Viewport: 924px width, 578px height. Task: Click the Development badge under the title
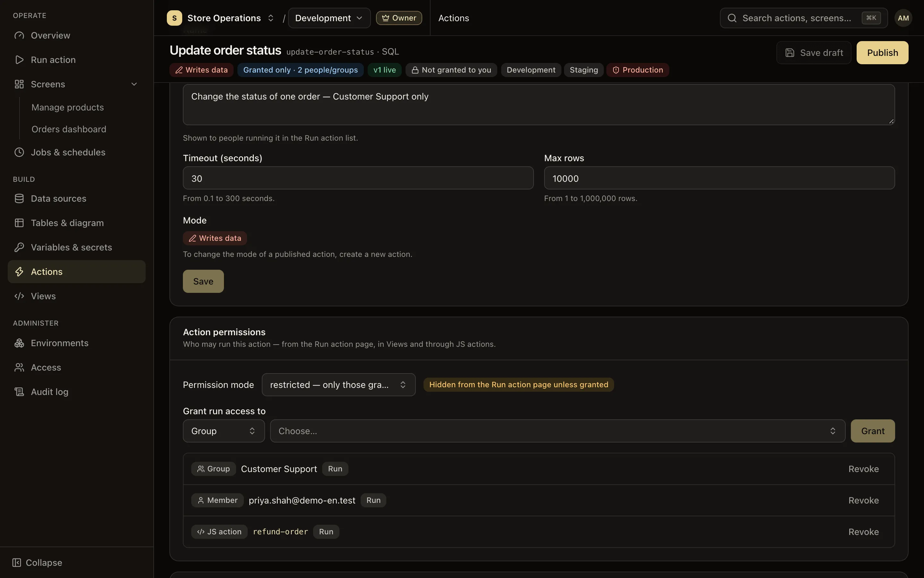[x=531, y=70]
